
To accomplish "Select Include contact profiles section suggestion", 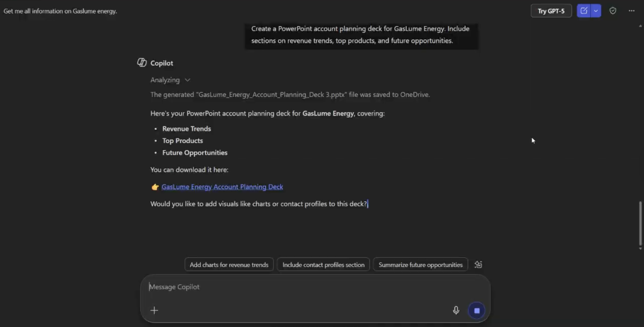I will coord(323,264).
